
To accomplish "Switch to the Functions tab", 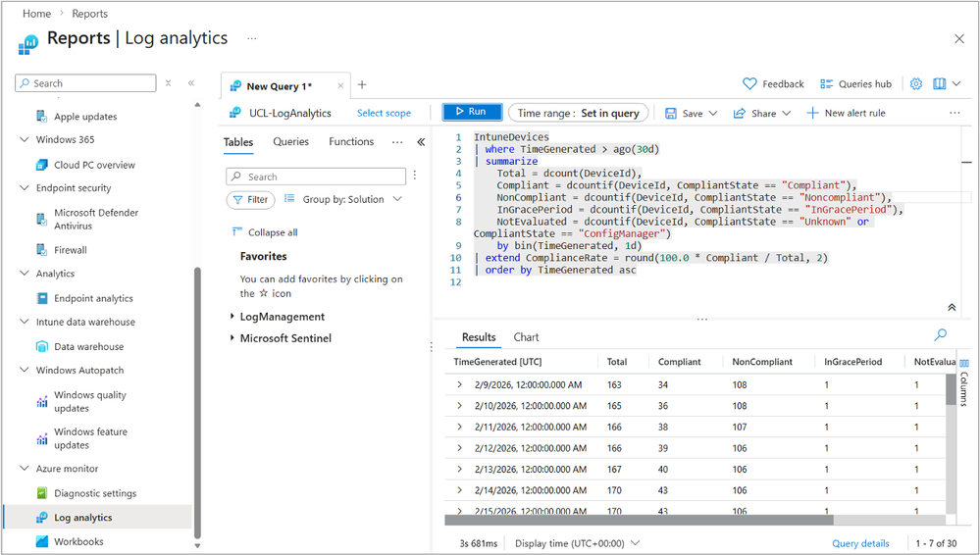I will tap(351, 142).
